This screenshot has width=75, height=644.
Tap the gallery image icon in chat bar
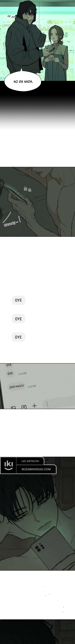(13, 407)
